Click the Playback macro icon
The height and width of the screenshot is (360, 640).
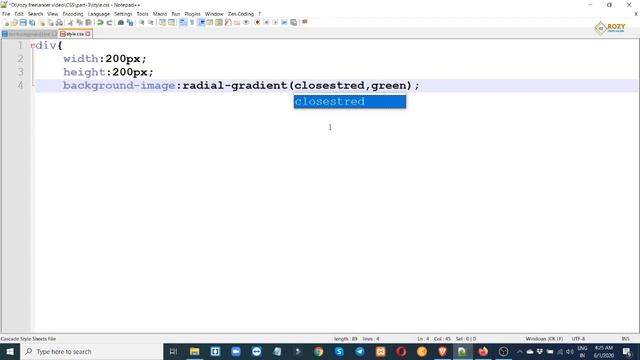click(x=275, y=22)
